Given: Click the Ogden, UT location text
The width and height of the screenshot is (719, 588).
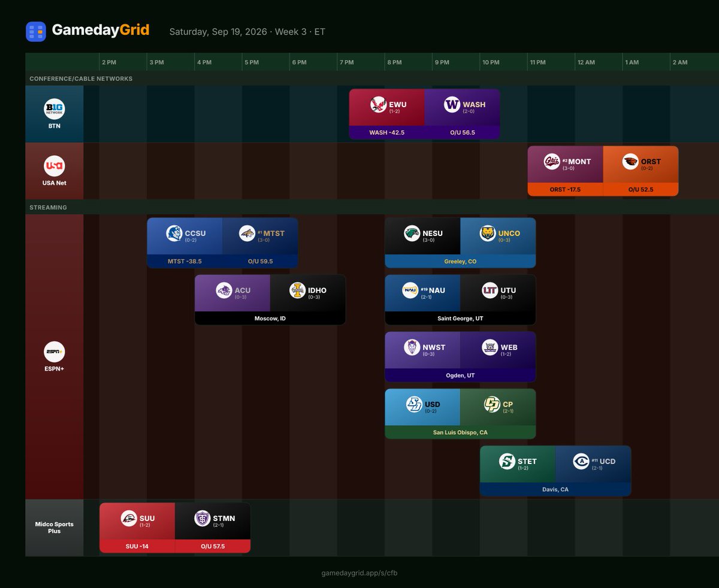Looking at the screenshot, I should pos(460,375).
